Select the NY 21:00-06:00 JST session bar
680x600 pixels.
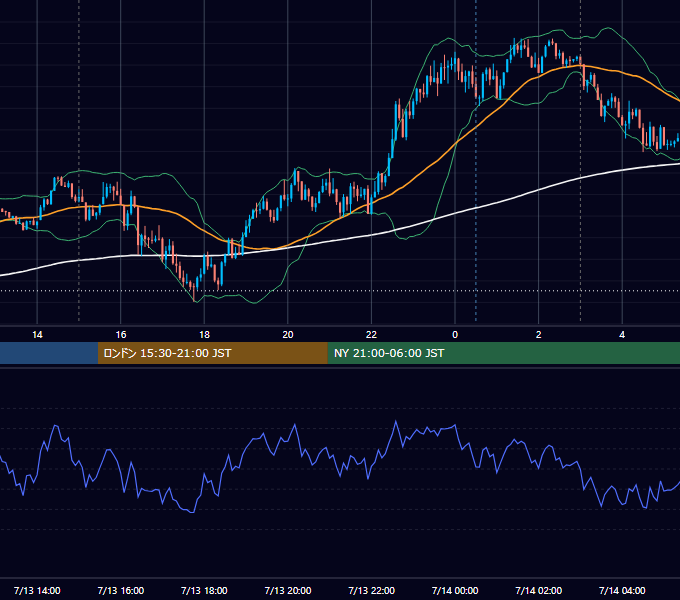(503, 353)
